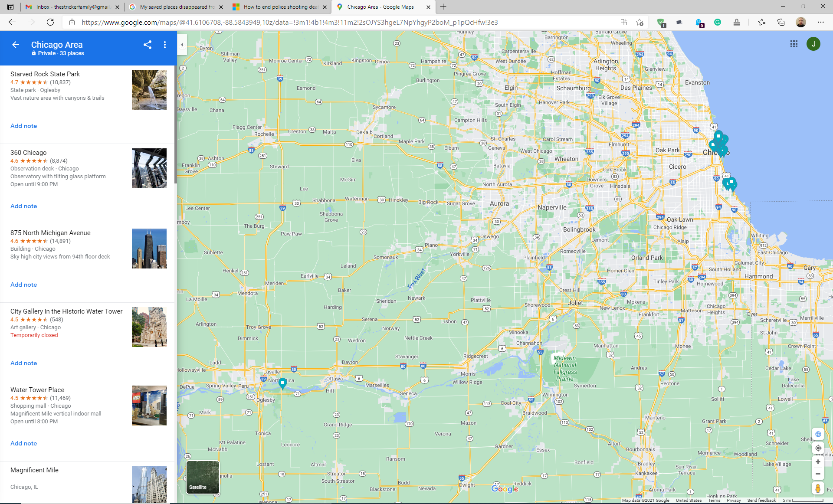Open 360 Chicago photo thumbnail
This screenshot has width=833, height=504.
tap(149, 168)
